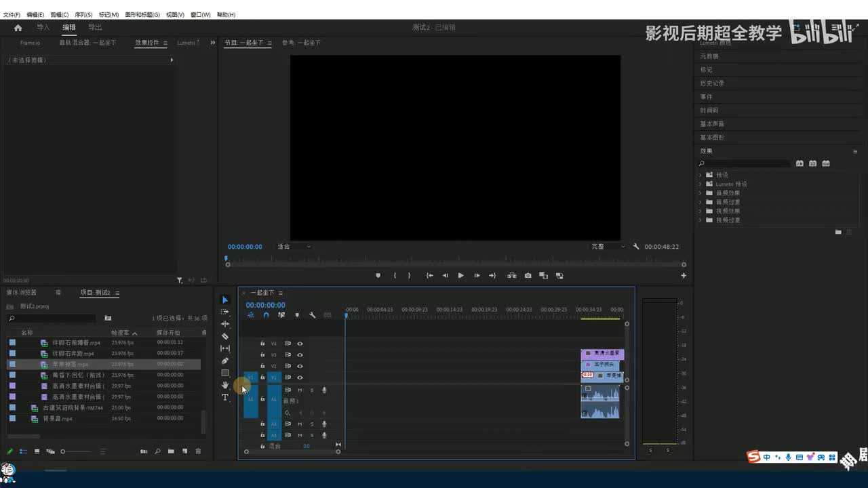Screen dimensions: 868x488
Task: Click the trash icon in Project panel
Action: coord(198,451)
